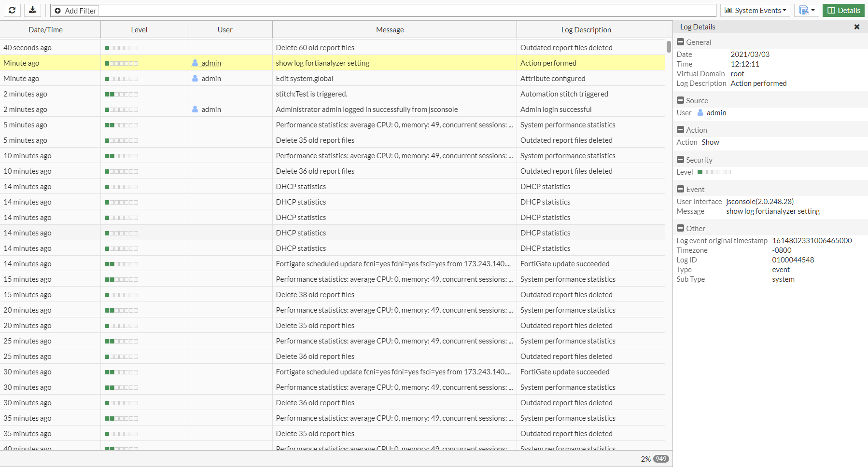Click the download logs icon

[32, 10]
